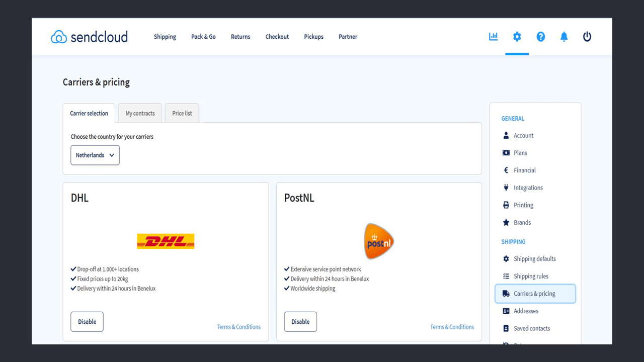The image size is (644, 362).
Task: Open DHL Terms & Conditions link
Action: [239, 327]
